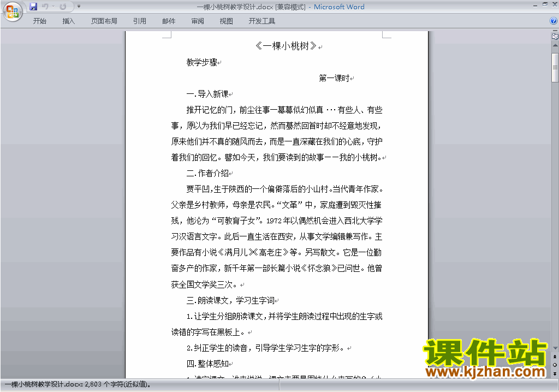Minimize the Word window
The image size is (559, 392).
click(535, 5)
